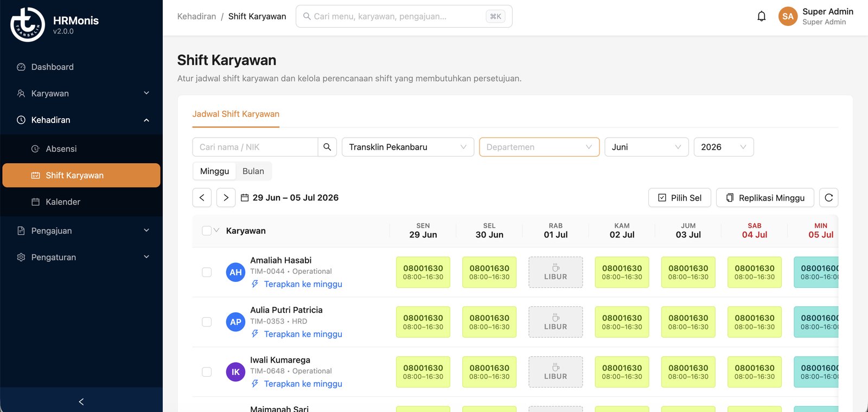Open the notifications bell

761,16
